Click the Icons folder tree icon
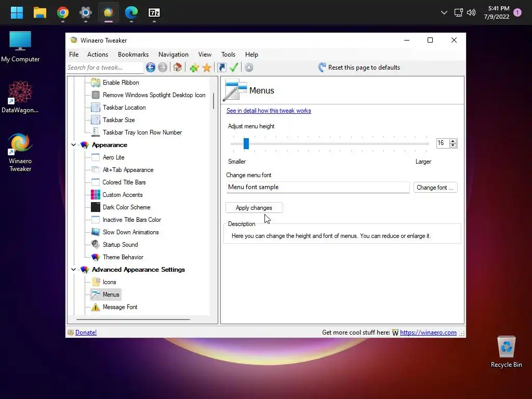Viewport: 532px width, 399px height. (96, 282)
